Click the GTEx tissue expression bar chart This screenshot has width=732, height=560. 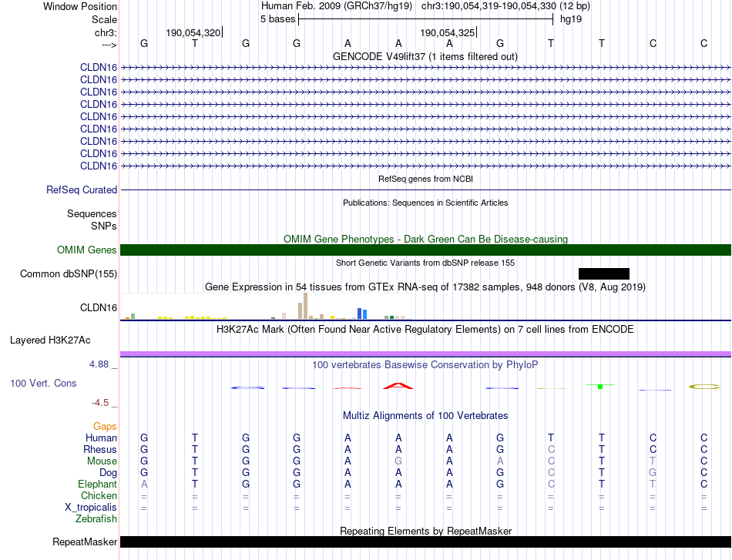[x=266, y=306]
